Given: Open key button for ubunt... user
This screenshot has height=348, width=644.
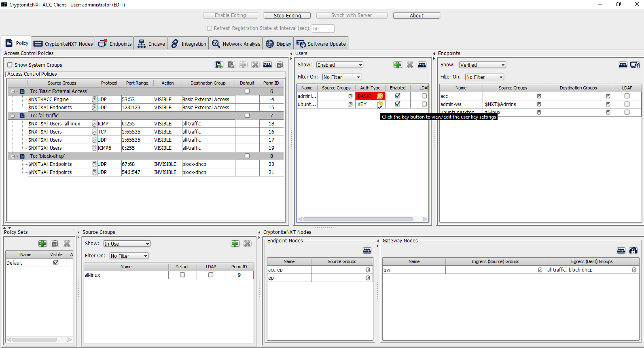Looking at the screenshot, I should tap(380, 104).
